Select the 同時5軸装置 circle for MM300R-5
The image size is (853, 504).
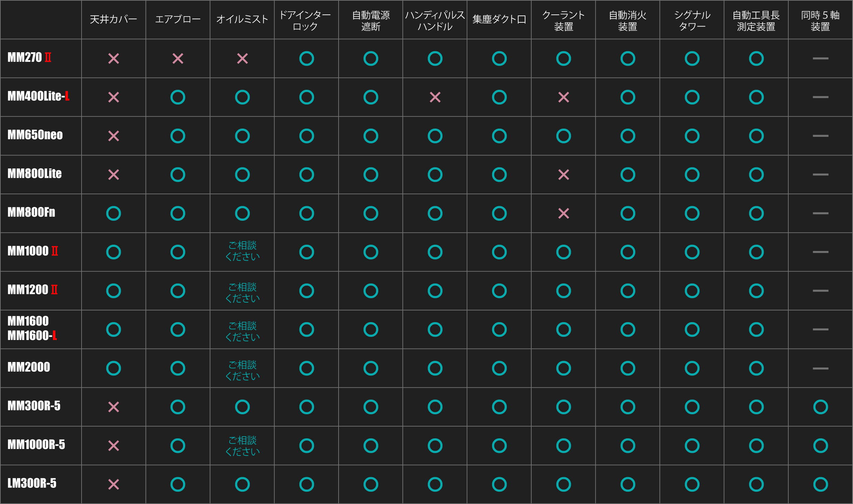[820, 407]
